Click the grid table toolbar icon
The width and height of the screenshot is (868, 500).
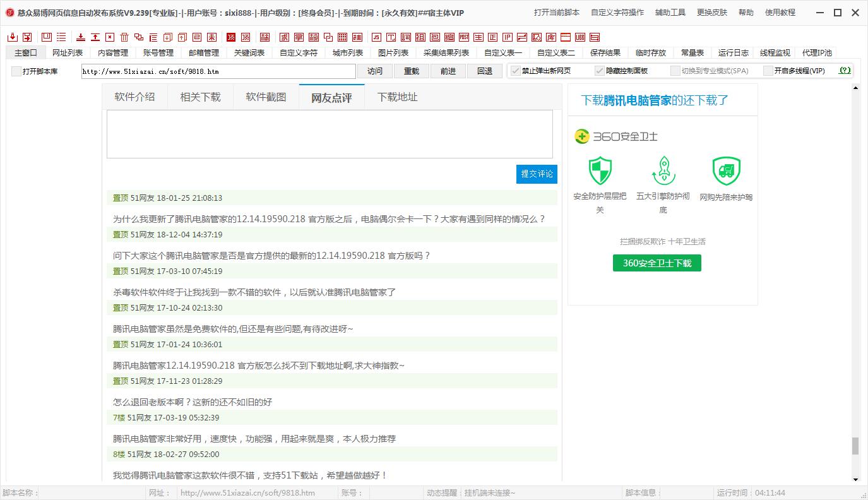click(342, 37)
